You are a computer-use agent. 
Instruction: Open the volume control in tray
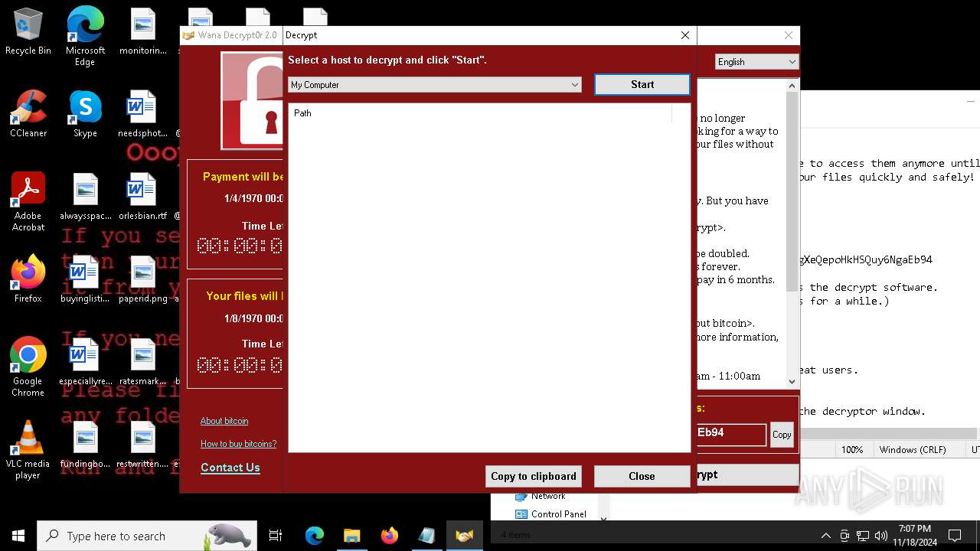pyautogui.click(x=881, y=536)
